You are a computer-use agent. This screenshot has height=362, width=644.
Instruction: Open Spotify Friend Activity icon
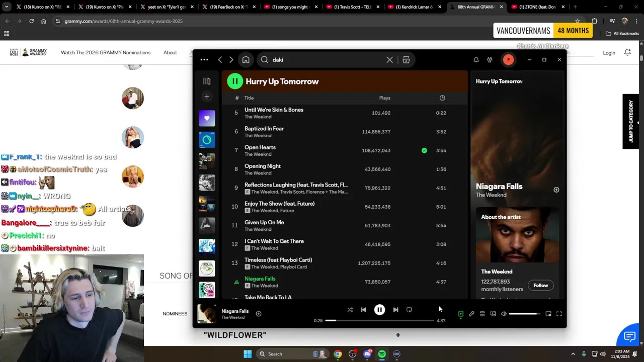(x=490, y=60)
